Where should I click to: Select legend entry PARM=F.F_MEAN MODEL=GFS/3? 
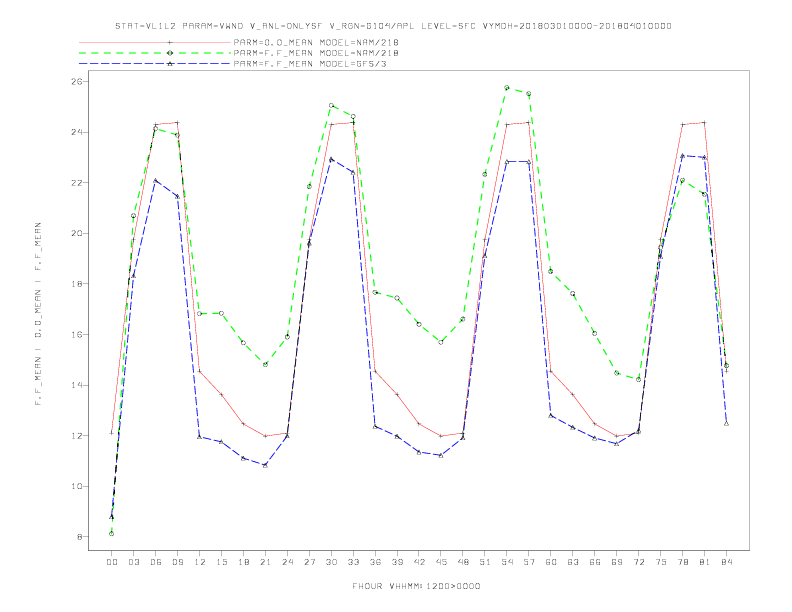[x=310, y=64]
